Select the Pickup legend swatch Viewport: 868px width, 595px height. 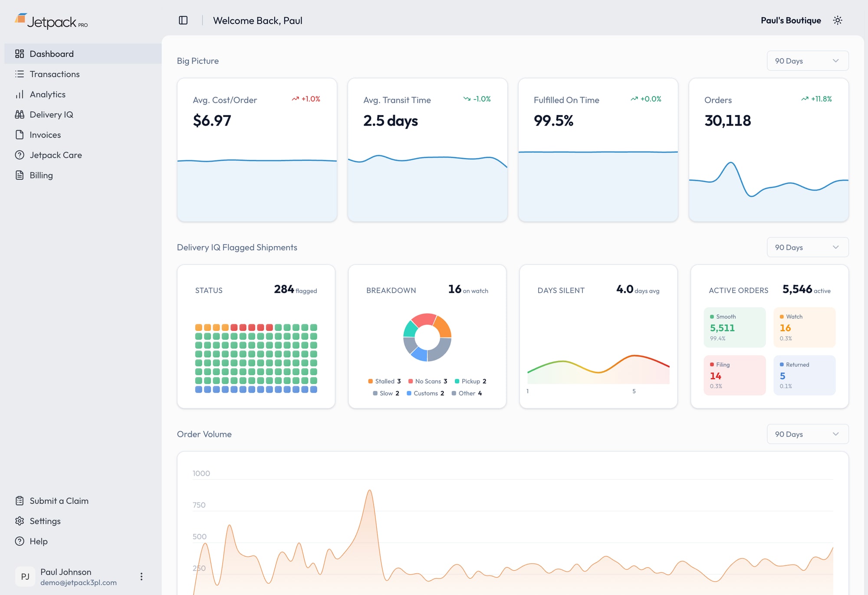457,381
